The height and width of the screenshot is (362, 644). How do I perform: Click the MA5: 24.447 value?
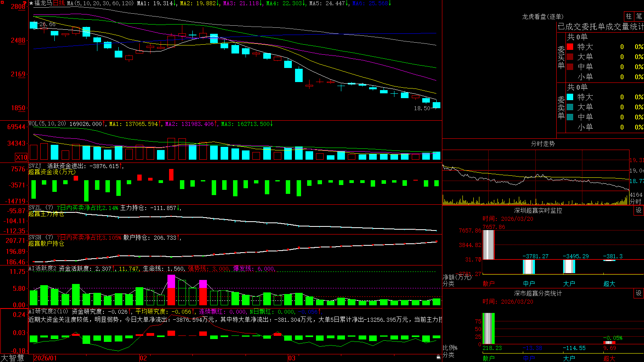tap(327, 3)
